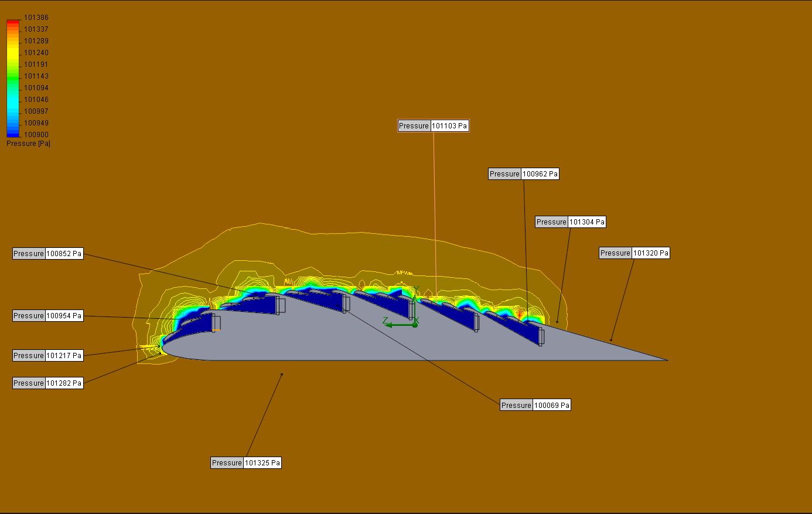Click the probe point below the airfoil
Viewport: 812px width, 514px height.
point(282,375)
